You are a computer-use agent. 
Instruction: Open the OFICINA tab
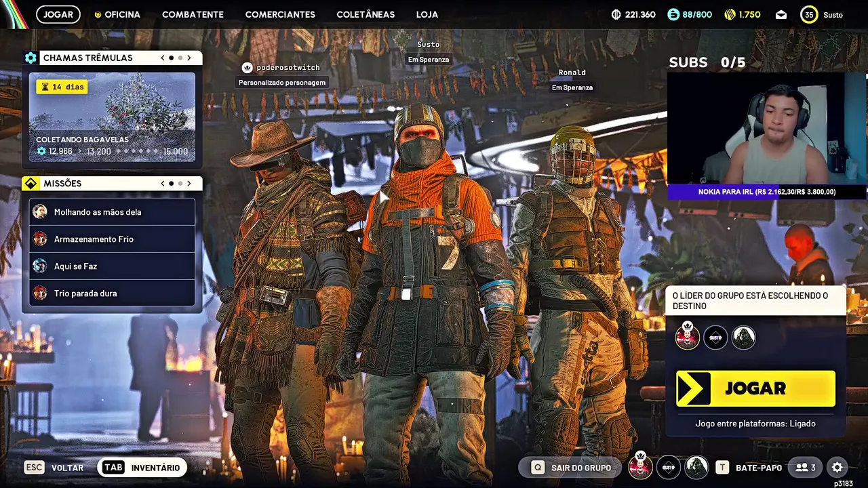[x=117, y=14]
